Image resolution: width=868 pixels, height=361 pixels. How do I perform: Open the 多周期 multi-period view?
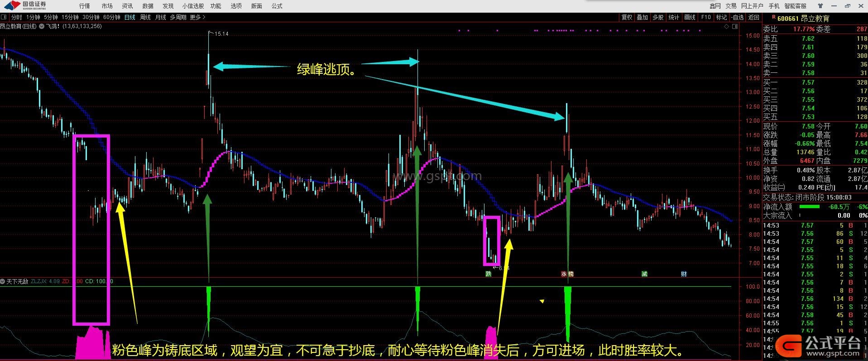(x=178, y=17)
